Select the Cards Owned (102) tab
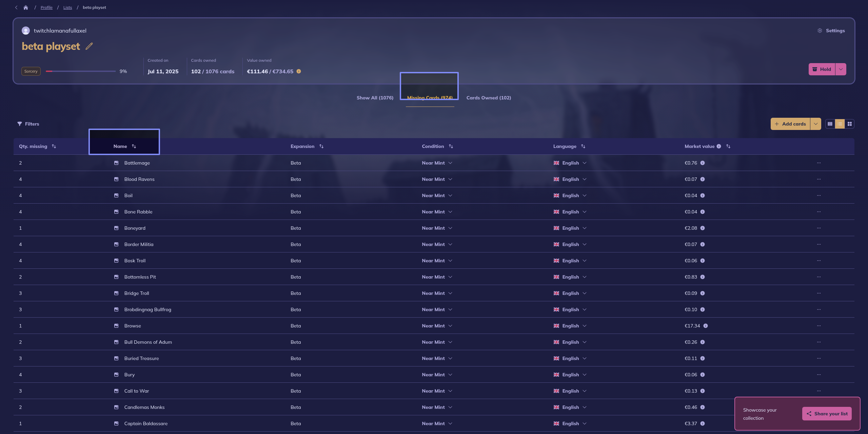 [x=489, y=98]
